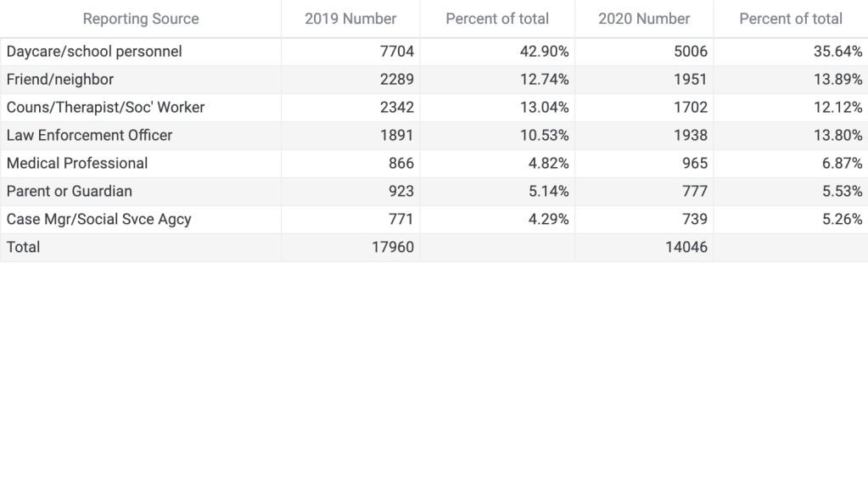The width and height of the screenshot is (868, 487).
Task: Select the Couns/Therapist/Soc' Worker cell
Action: tap(105, 108)
